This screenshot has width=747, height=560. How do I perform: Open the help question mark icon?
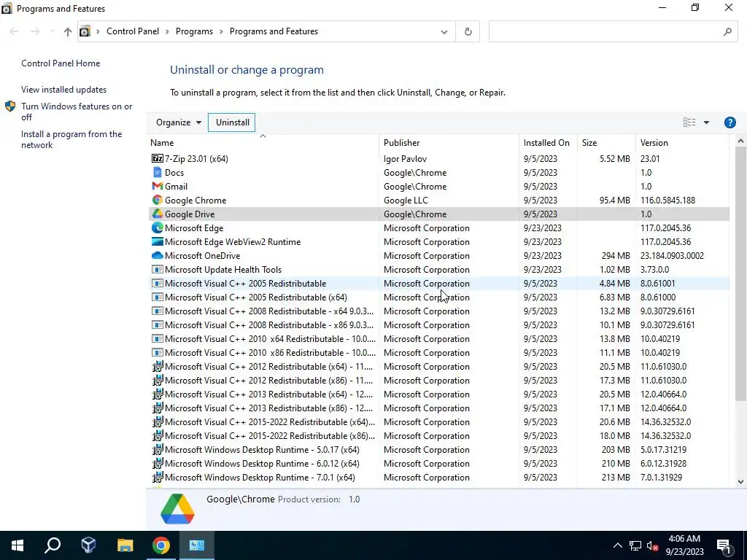click(729, 122)
